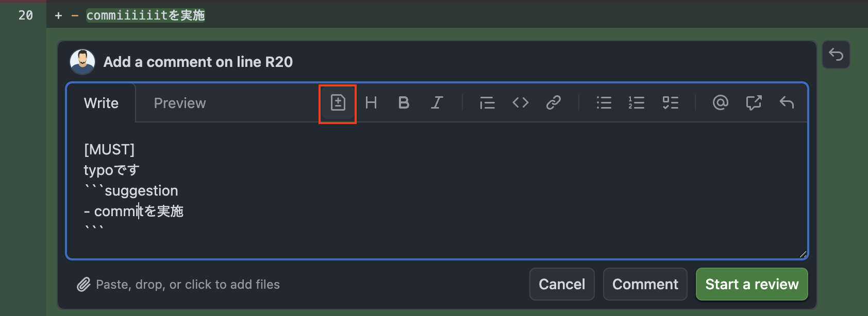The image size is (868, 316).
Task: Insert inline code formatting
Action: tap(520, 103)
